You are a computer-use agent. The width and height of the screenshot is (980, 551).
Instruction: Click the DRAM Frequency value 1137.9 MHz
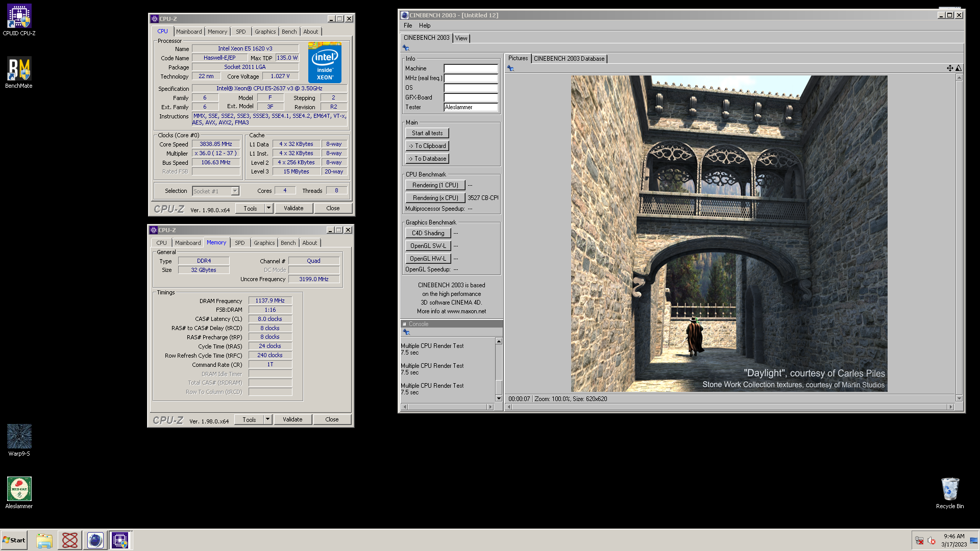(x=270, y=301)
